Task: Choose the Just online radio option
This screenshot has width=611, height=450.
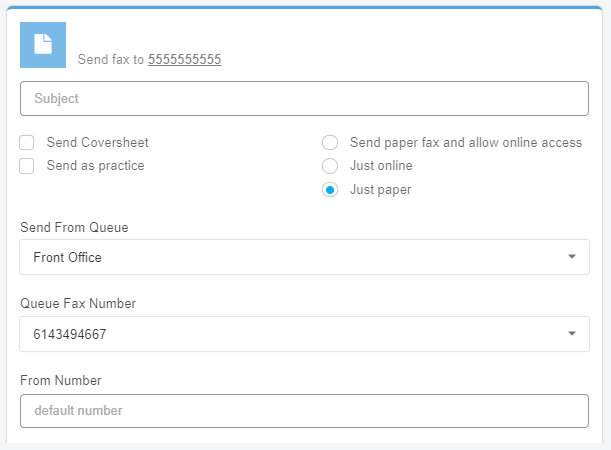Action: coord(330,166)
